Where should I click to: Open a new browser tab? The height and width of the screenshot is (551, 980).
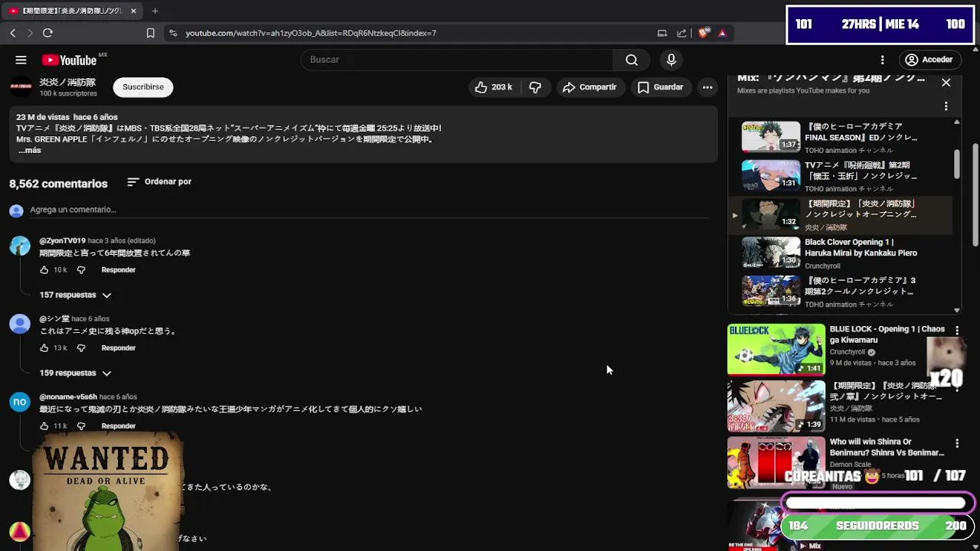pyautogui.click(x=155, y=11)
